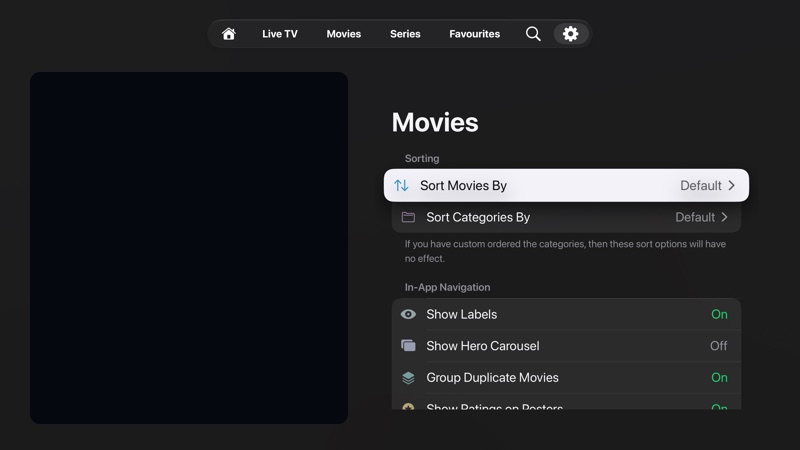The height and width of the screenshot is (450, 800).
Task: Select the Sort Movies By label
Action: coord(463,186)
